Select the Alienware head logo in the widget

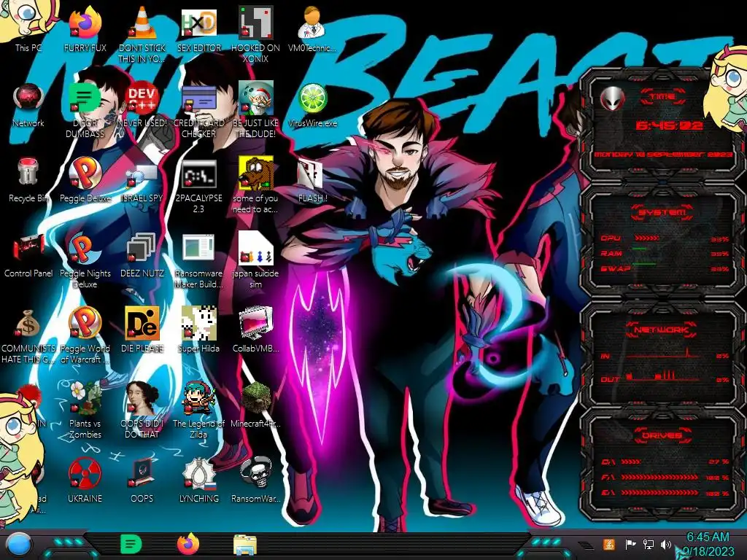[x=613, y=98]
